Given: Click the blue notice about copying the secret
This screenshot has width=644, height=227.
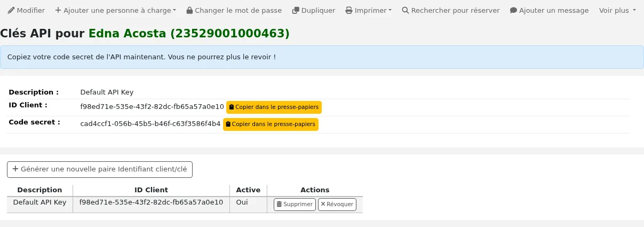Looking at the screenshot, I should (x=322, y=57).
